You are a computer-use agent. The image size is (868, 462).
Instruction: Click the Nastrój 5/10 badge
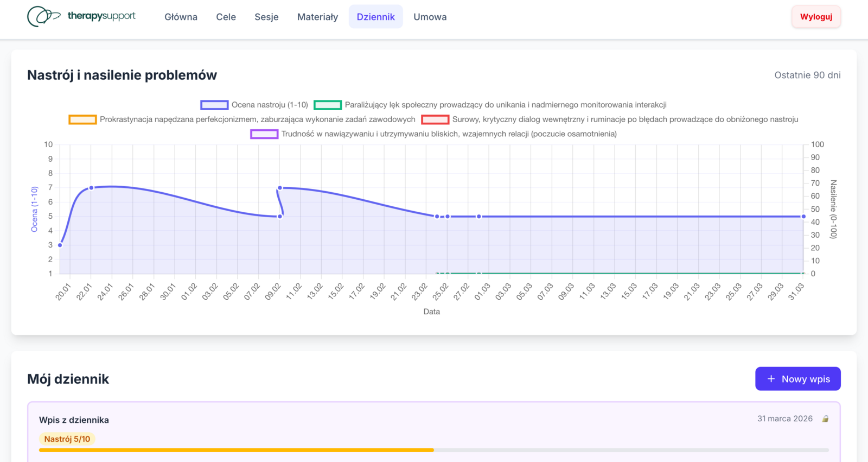(x=67, y=439)
